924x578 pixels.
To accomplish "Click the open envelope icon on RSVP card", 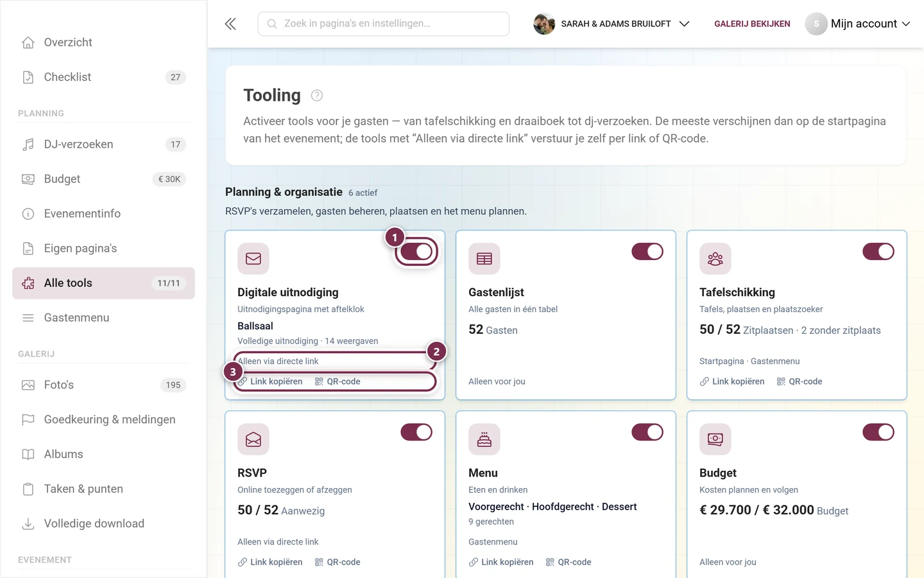I will (x=253, y=439).
